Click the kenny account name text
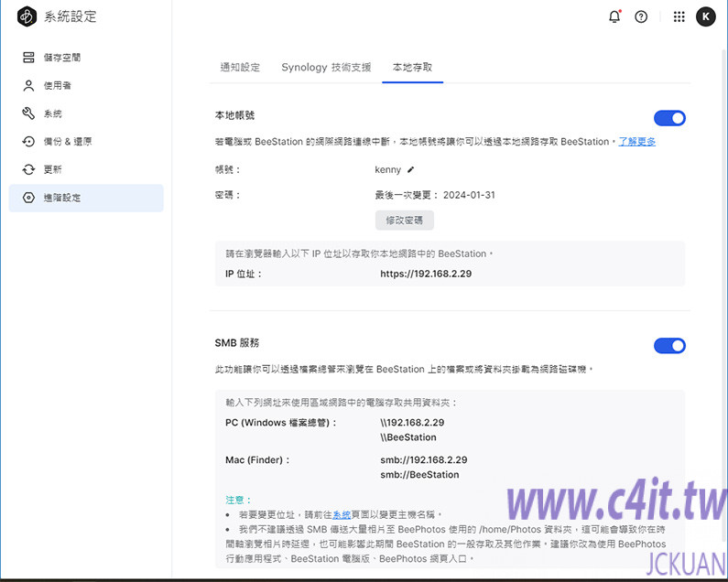The width and height of the screenshot is (728, 582). pos(387,170)
